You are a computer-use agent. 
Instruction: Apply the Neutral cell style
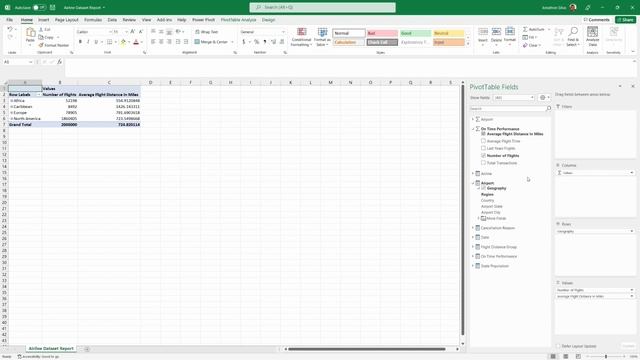pos(449,33)
